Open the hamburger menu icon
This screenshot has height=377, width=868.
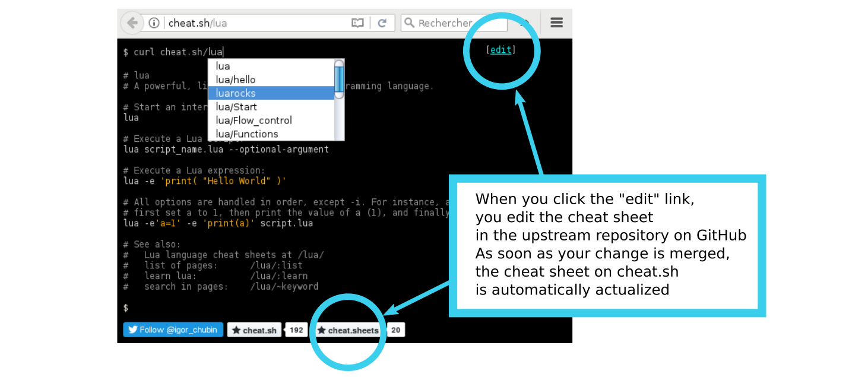click(556, 23)
